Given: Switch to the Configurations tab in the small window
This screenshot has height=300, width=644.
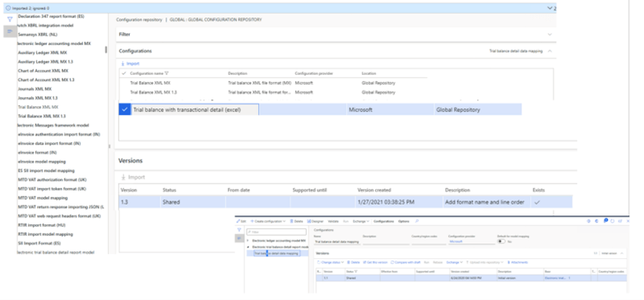Looking at the screenshot, I should click(x=383, y=221).
